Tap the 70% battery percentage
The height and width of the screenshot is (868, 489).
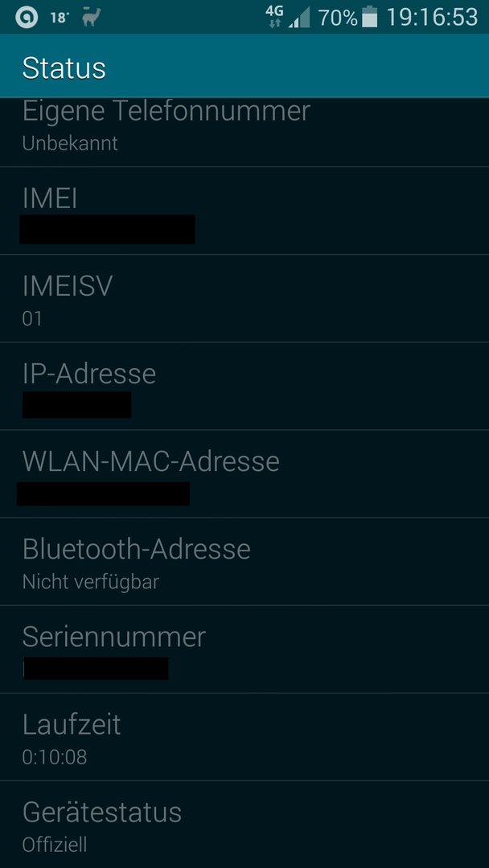pos(337,18)
